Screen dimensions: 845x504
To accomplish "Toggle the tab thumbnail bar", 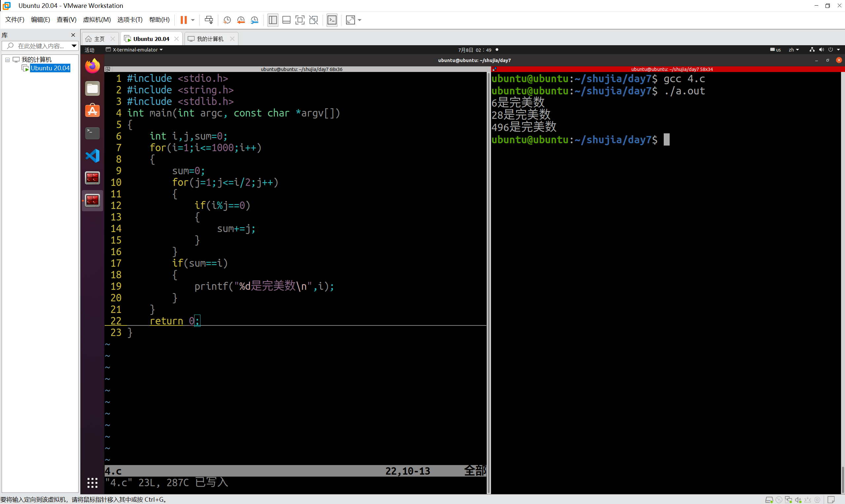I will coord(286,20).
